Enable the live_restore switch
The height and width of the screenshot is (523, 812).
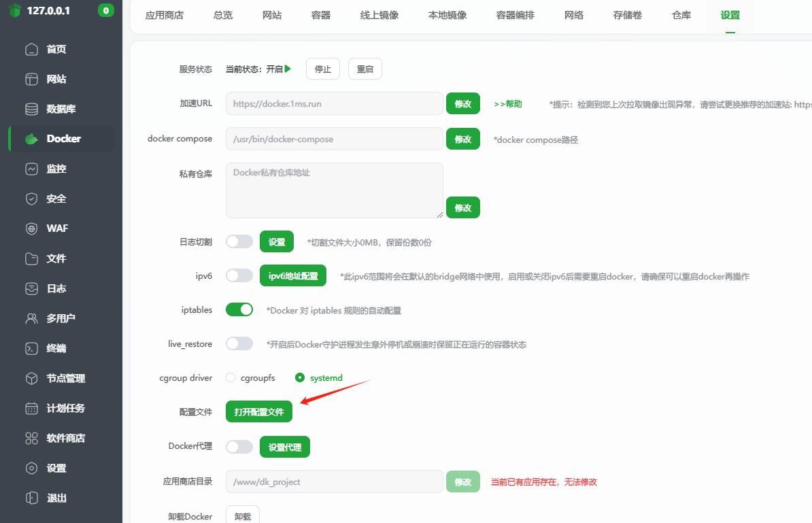coord(239,343)
